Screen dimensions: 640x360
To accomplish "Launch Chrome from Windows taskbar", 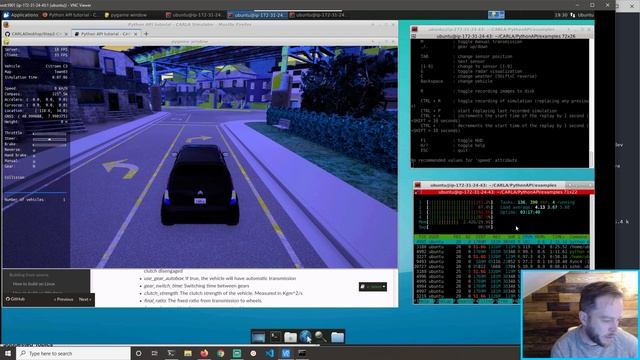I will click(x=221, y=353).
